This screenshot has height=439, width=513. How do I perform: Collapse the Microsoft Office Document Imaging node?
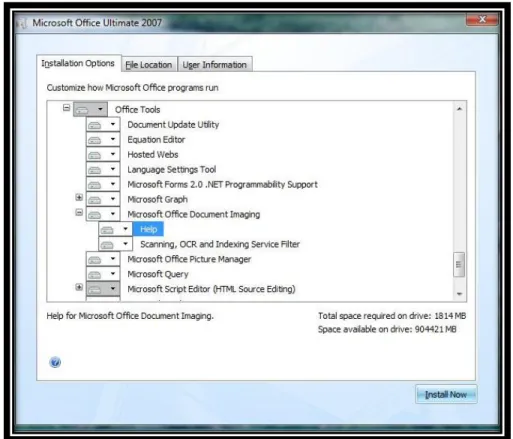79,212
